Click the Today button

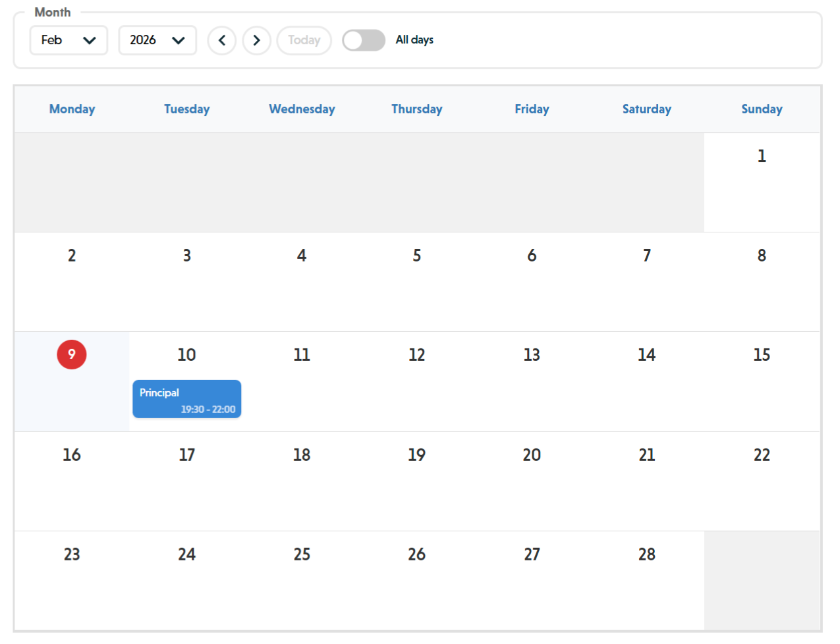304,40
